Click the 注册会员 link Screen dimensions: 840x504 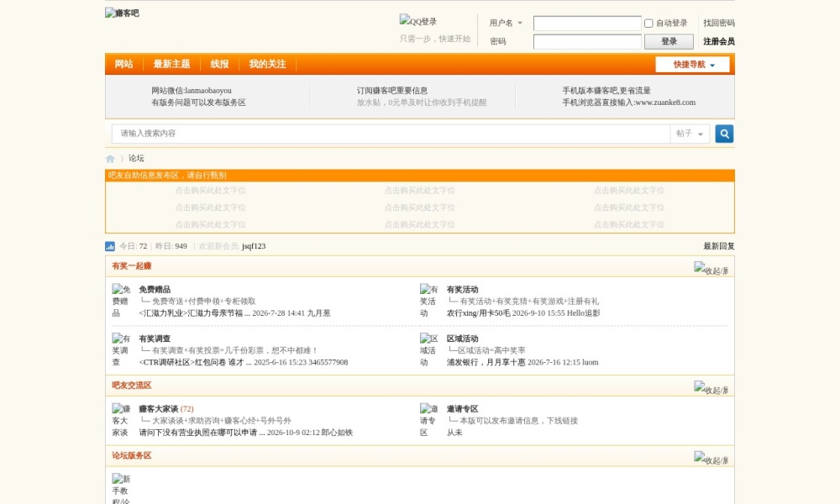[x=719, y=41]
